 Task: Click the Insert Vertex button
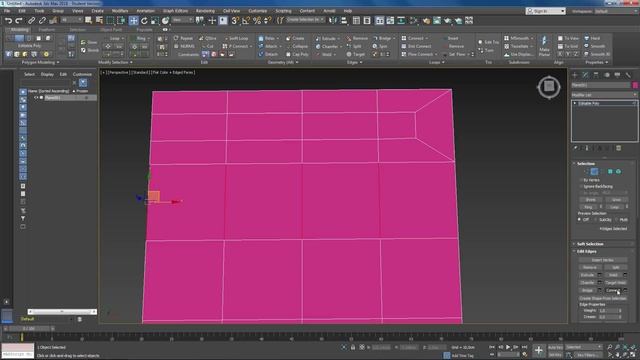coord(602,260)
